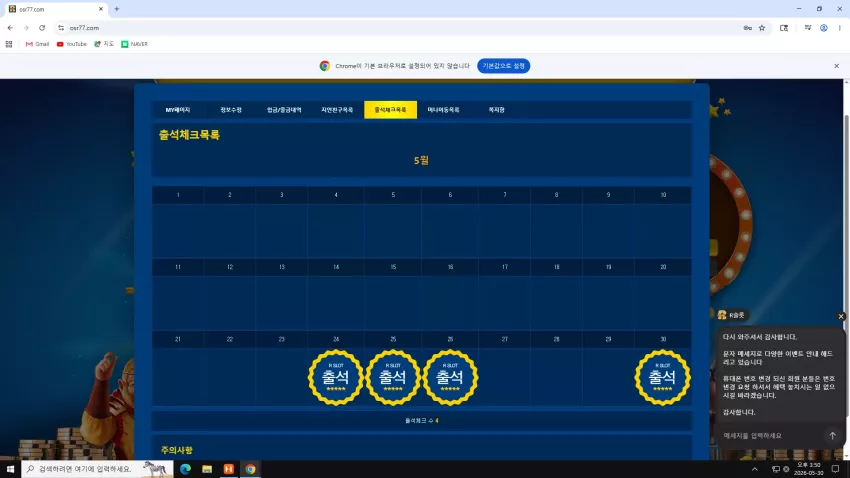Open the 지도 maps bookmark
This screenshot has height=478, width=850.
coord(104,44)
